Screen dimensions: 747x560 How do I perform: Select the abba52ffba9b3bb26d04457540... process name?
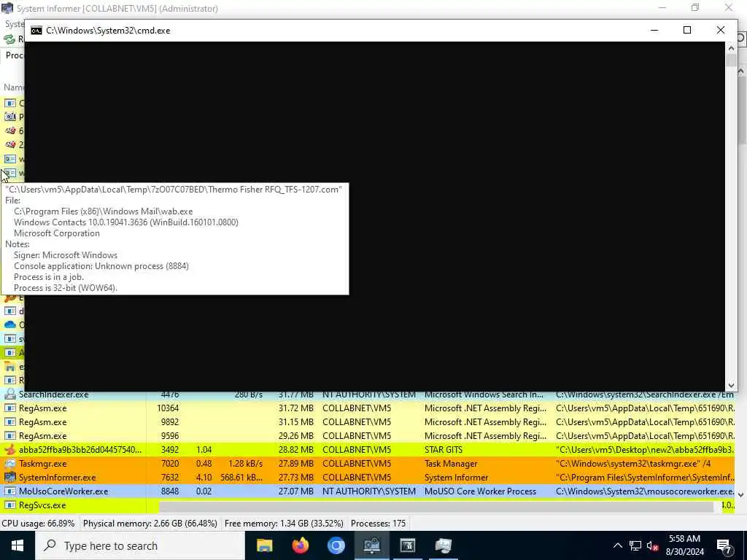tap(80, 449)
